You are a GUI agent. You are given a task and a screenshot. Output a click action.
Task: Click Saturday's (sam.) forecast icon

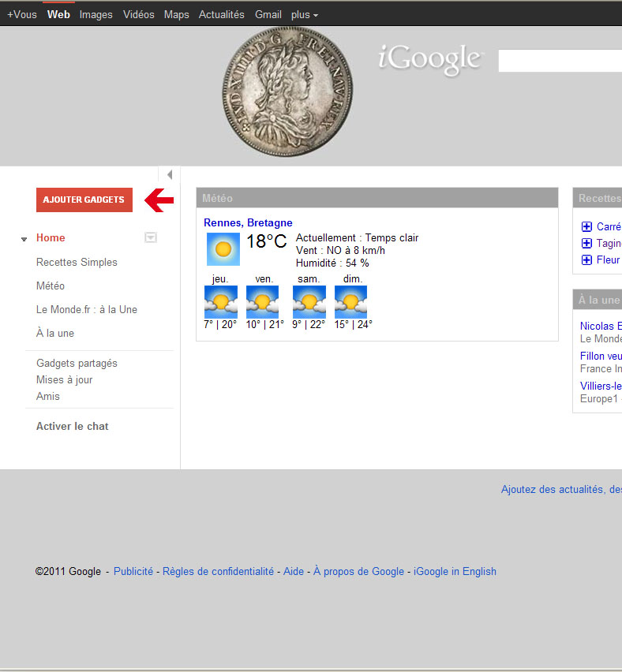(309, 302)
